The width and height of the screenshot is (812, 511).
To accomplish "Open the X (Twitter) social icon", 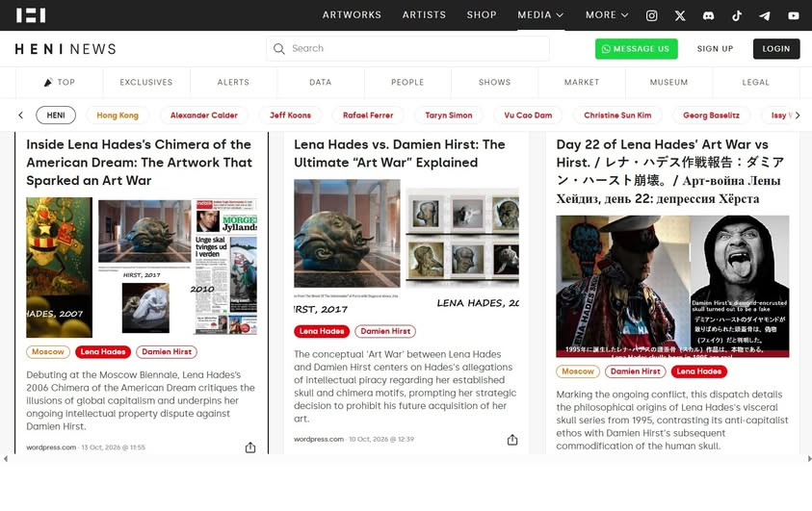I will [680, 15].
